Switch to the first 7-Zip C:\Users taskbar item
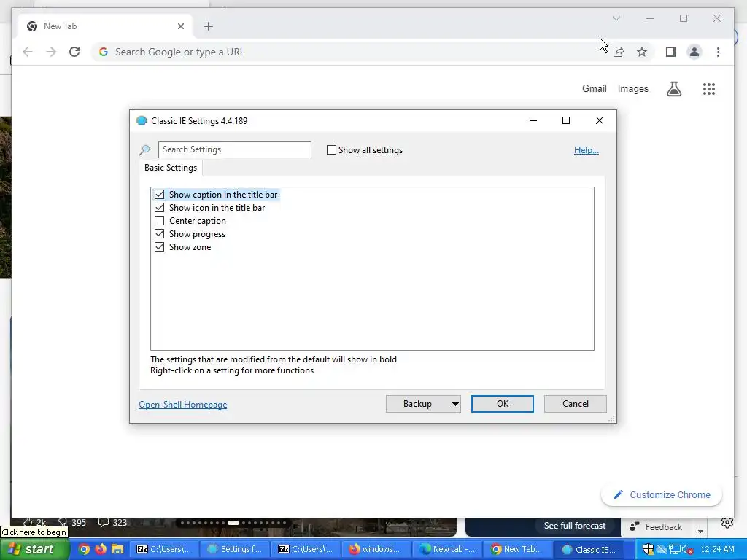747x560 pixels. coord(164,549)
